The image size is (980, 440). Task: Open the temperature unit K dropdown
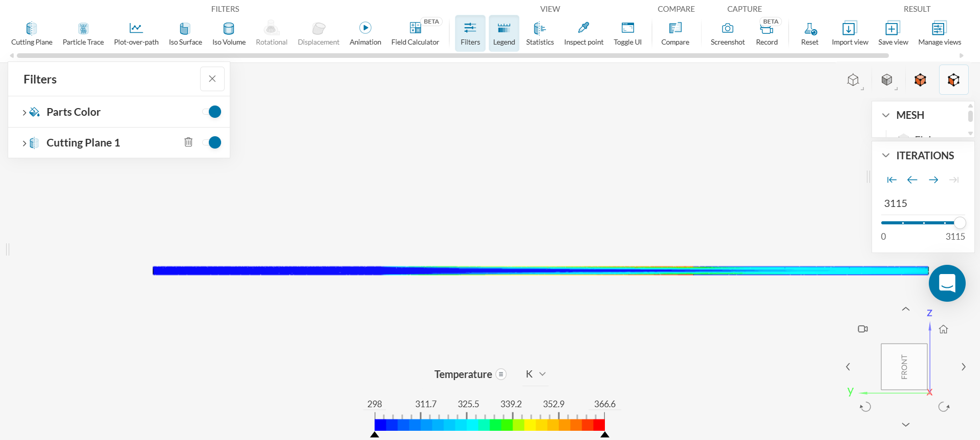tap(536, 374)
